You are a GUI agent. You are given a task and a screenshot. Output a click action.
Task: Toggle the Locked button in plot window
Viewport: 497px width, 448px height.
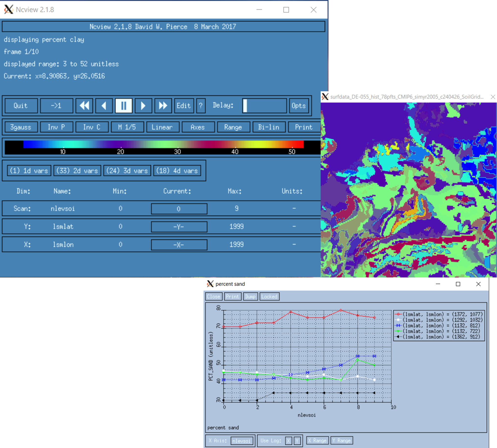(269, 297)
